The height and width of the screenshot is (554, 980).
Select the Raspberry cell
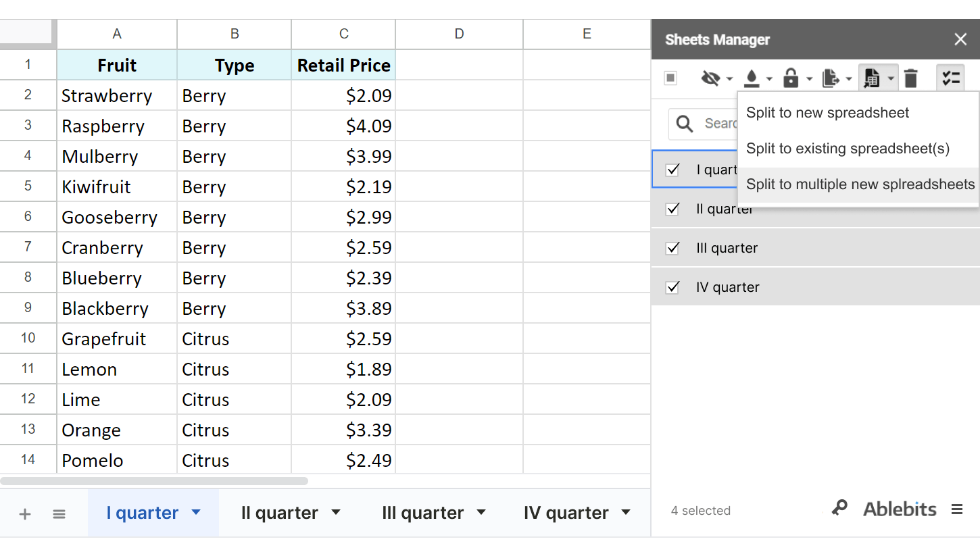[117, 126]
